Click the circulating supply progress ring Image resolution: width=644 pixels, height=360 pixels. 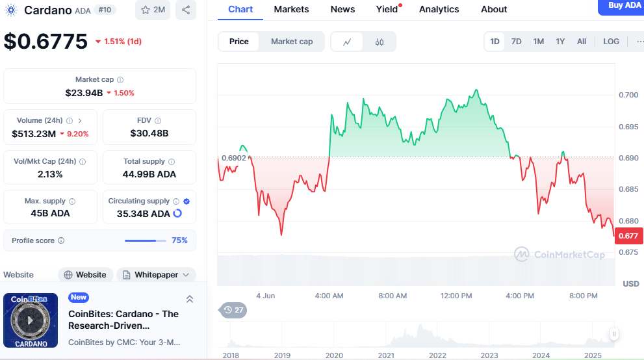point(177,213)
